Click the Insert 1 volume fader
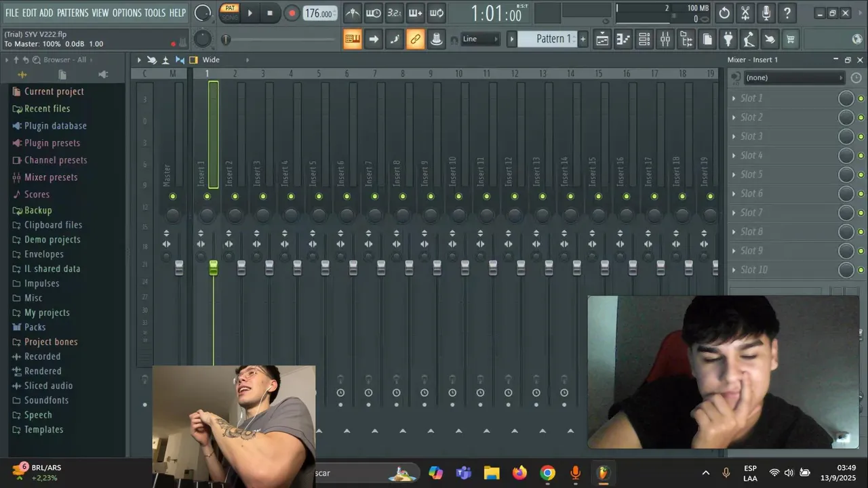The width and height of the screenshot is (868, 488). (214, 268)
